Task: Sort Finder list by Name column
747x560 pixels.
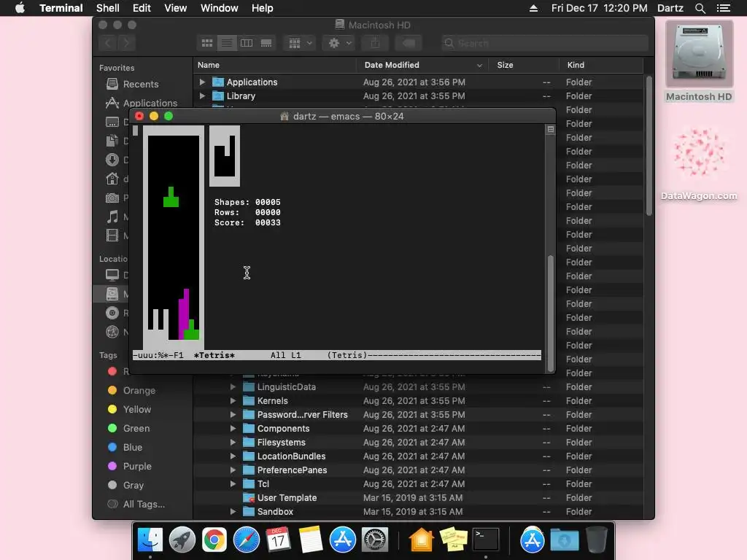Action: click(x=275, y=65)
